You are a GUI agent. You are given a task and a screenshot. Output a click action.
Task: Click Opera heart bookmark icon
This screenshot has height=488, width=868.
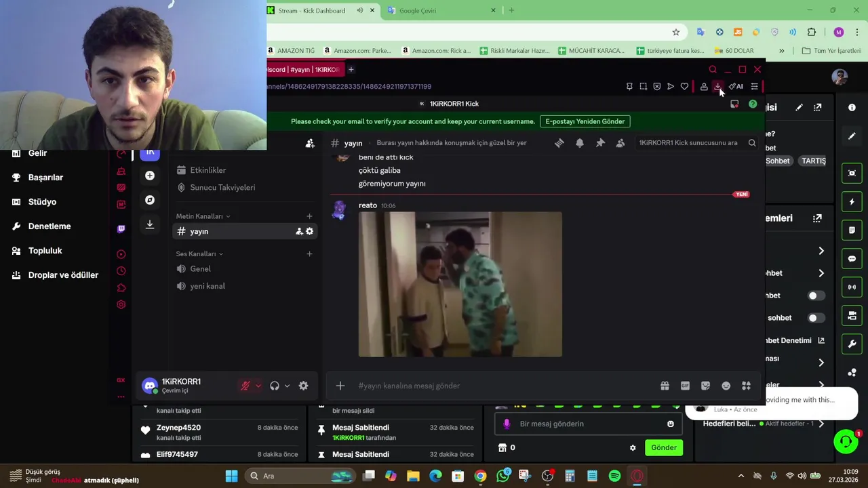[684, 87]
